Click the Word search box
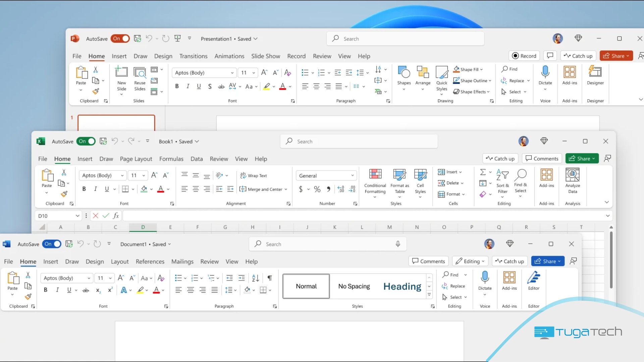 (x=327, y=244)
